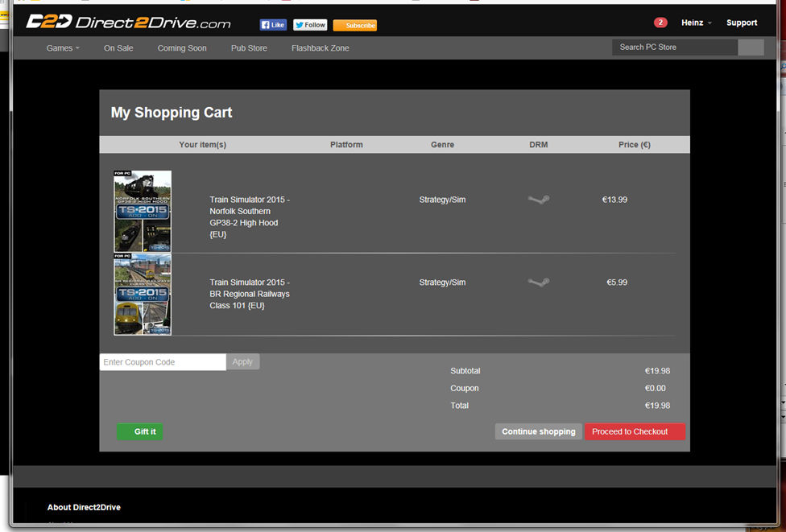Image resolution: width=786 pixels, height=532 pixels.
Task: Go to Coming Soon section
Action: click(182, 48)
